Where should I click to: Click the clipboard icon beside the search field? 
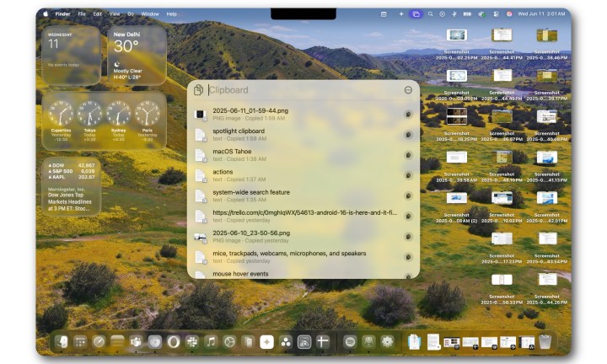(198, 90)
